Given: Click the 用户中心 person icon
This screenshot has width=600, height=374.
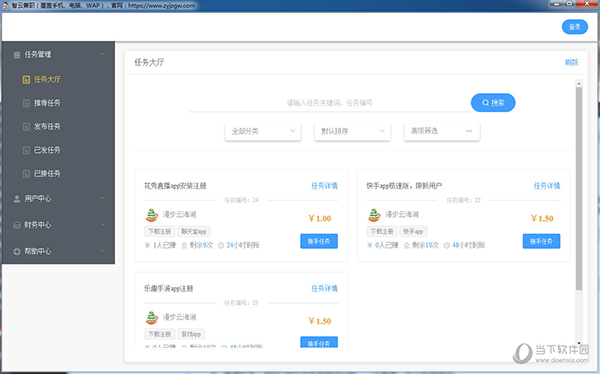Looking at the screenshot, I should (x=16, y=199).
